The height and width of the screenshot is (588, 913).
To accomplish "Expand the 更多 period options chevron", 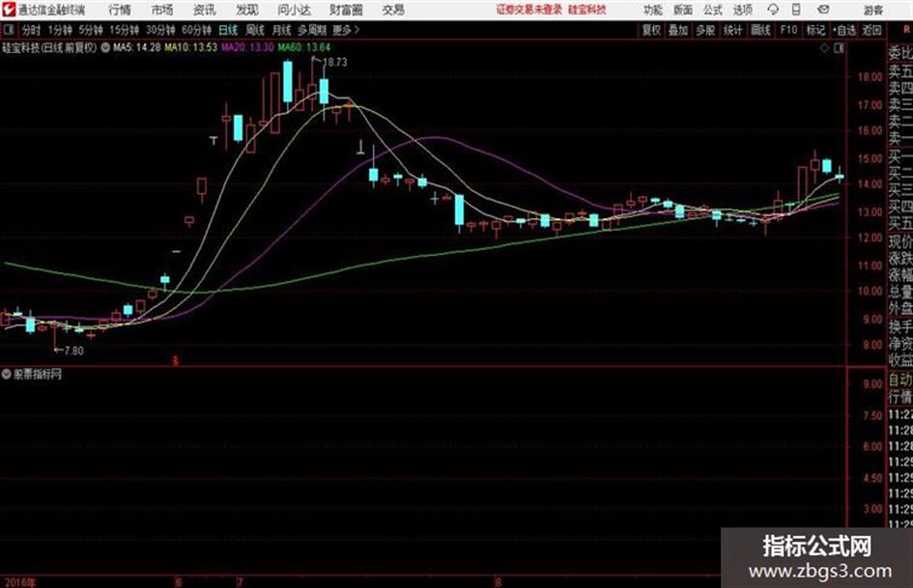I will coord(357,30).
